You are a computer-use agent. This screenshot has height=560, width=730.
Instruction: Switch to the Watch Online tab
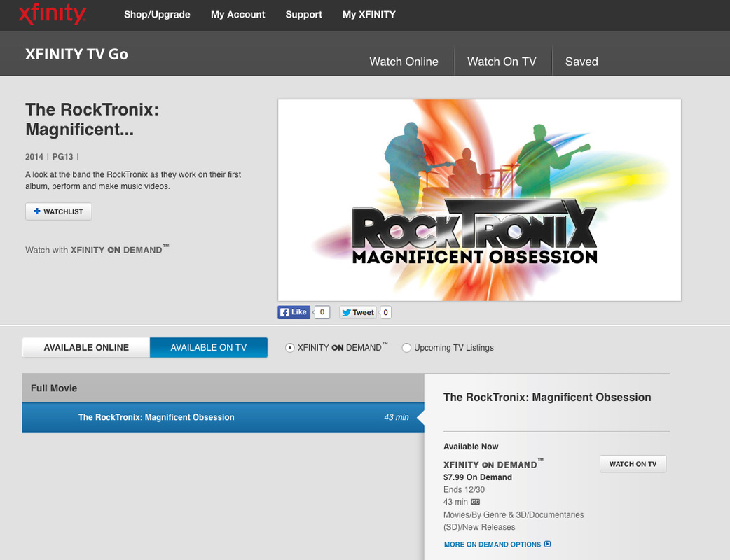tap(404, 62)
